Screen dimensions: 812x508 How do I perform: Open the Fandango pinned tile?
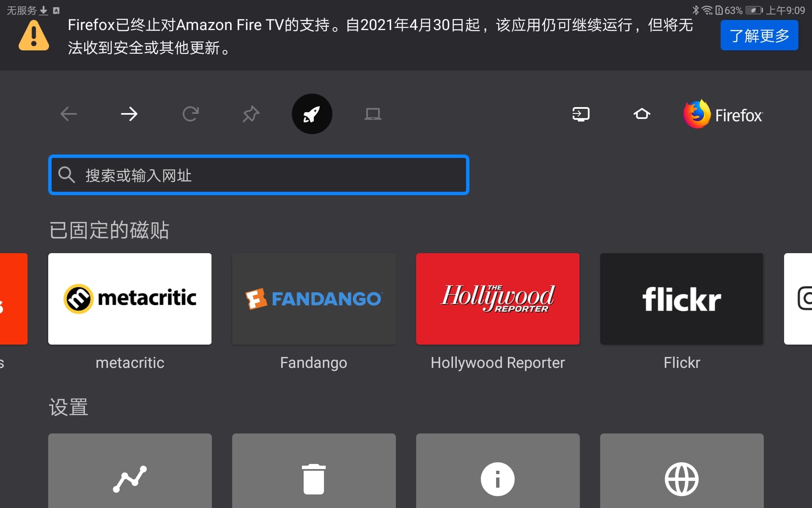(314, 299)
